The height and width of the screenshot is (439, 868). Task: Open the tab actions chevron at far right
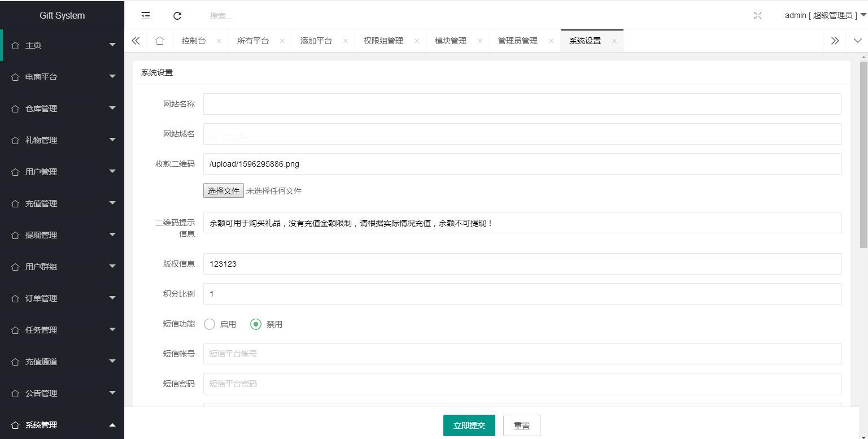[858, 41]
